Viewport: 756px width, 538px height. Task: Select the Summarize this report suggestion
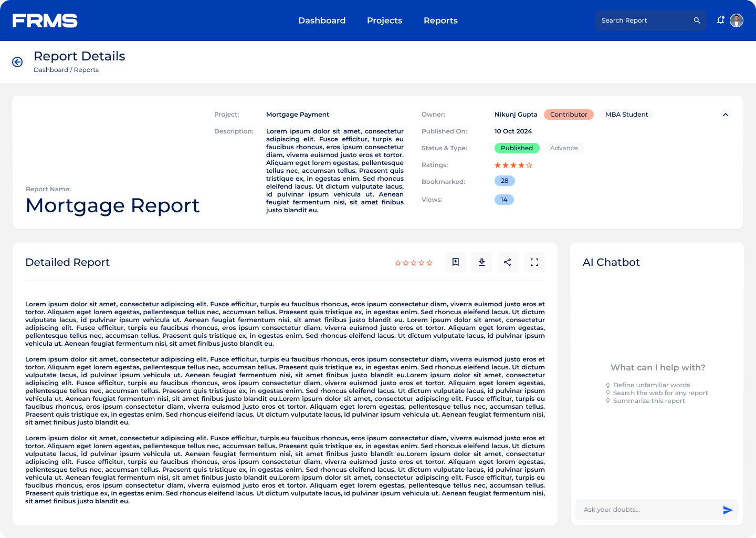[x=648, y=401]
